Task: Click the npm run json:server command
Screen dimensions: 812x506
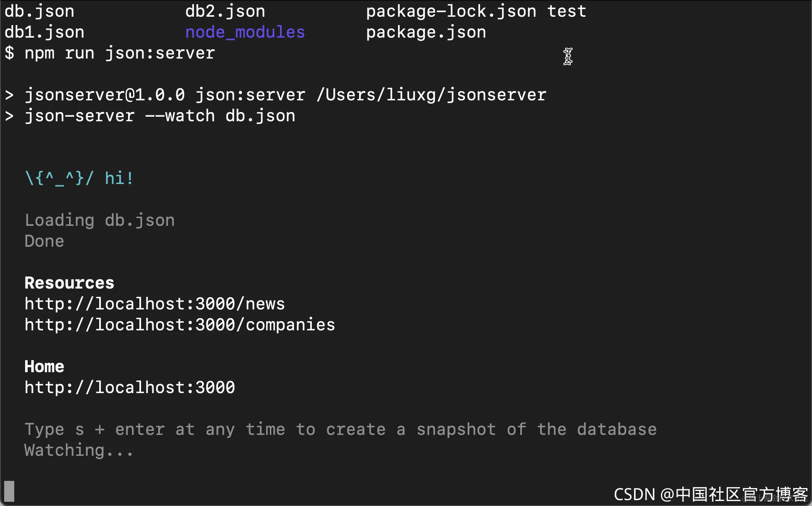Action: click(119, 53)
